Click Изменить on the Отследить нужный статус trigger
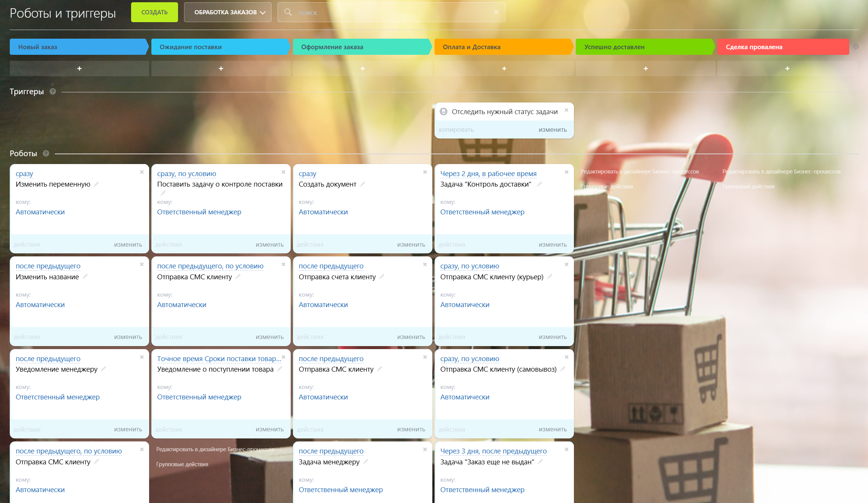868x503 pixels. click(x=553, y=130)
